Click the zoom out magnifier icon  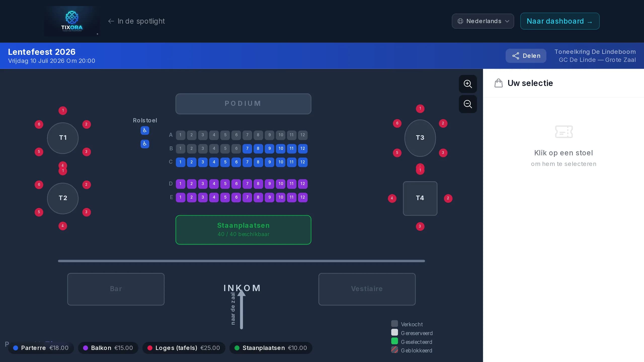(x=468, y=104)
